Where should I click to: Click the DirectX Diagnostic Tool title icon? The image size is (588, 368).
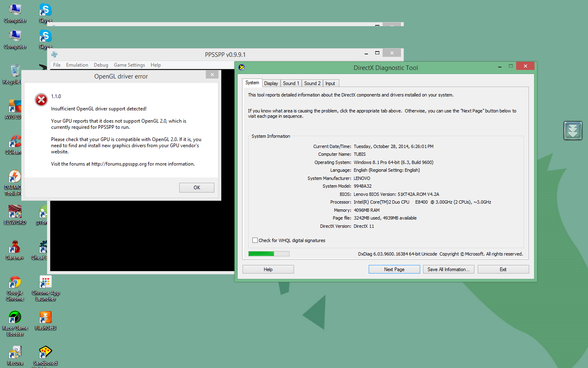(x=242, y=67)
